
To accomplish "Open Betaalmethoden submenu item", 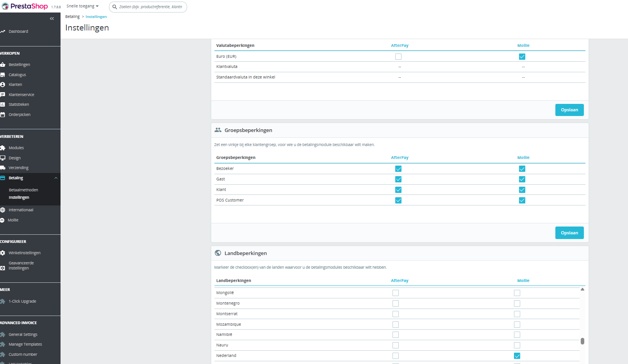I will click(x=23, y=190).
